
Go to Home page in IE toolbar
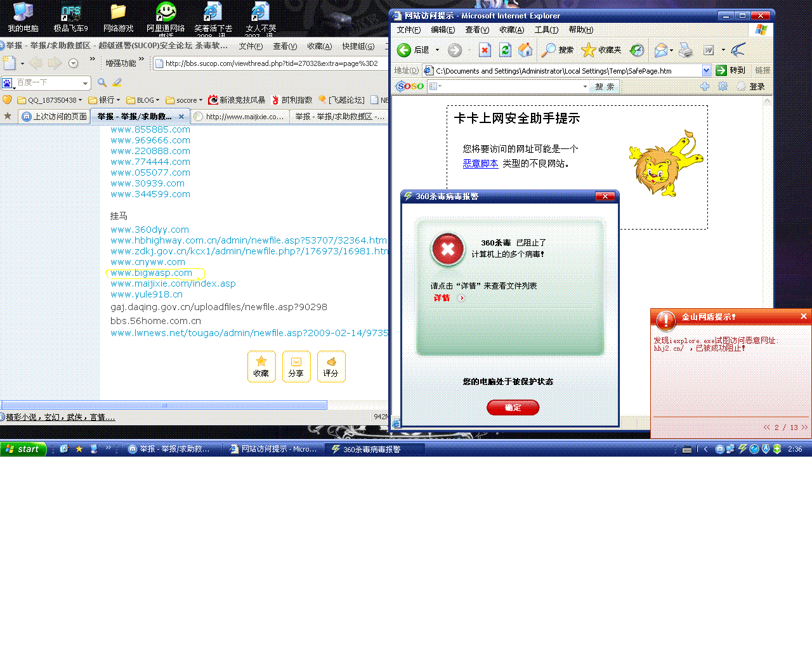pos(525,50)
